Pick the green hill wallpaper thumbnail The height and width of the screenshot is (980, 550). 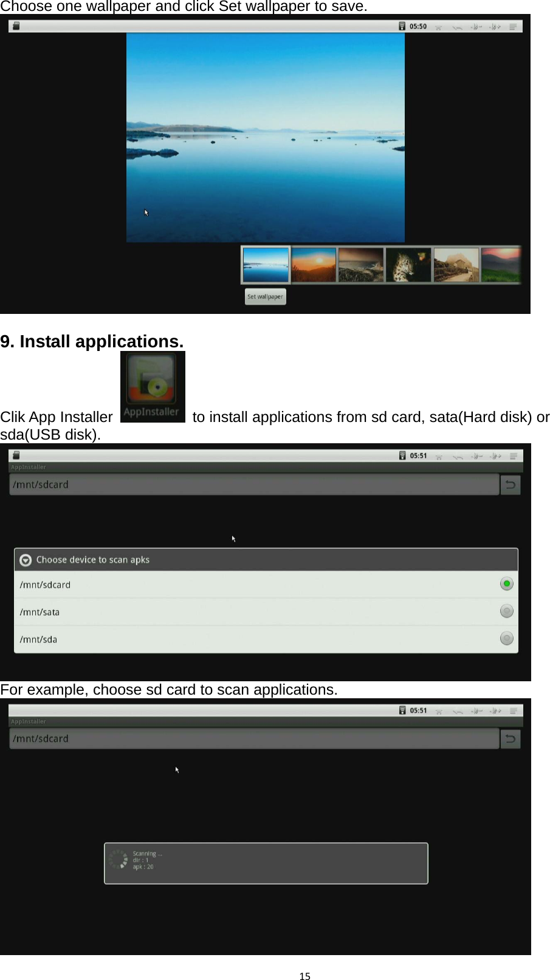pos(501,265)
